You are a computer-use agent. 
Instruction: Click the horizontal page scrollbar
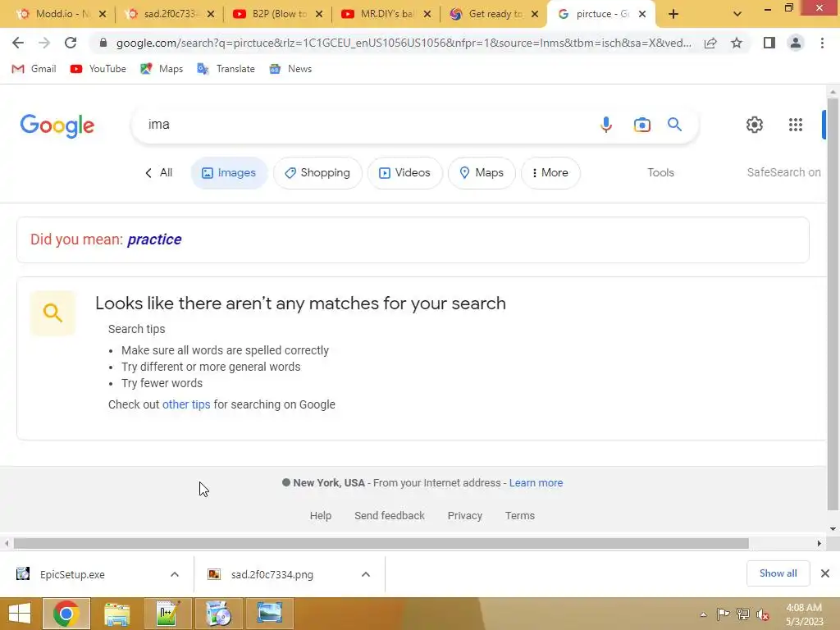(381, 544)
